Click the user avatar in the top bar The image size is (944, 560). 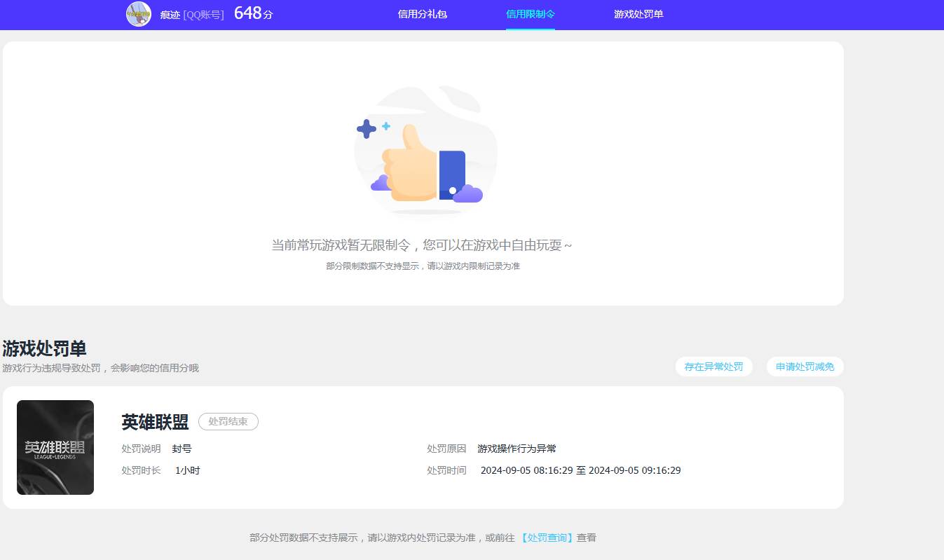tap(138, 14)
